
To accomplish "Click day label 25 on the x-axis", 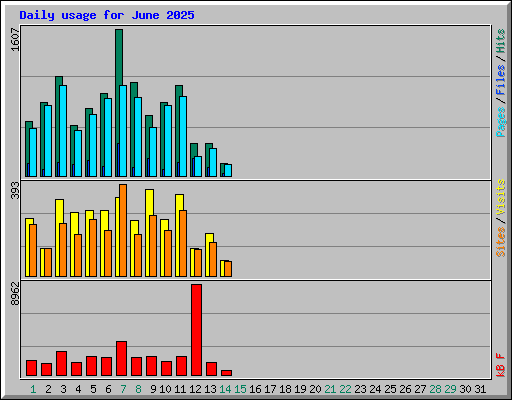I will click(390, 389).
